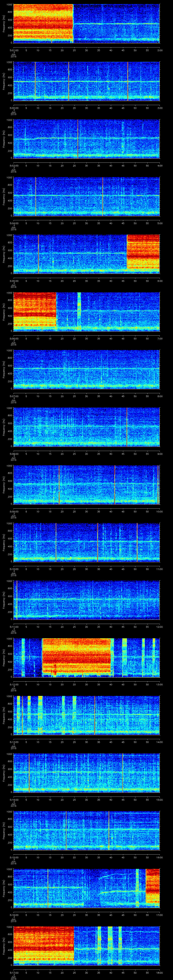Screen dimensions: 173x980
Task: Select green band near 26 seconds in 5:06:00 spectrogram
Action: tap(79, 311)
